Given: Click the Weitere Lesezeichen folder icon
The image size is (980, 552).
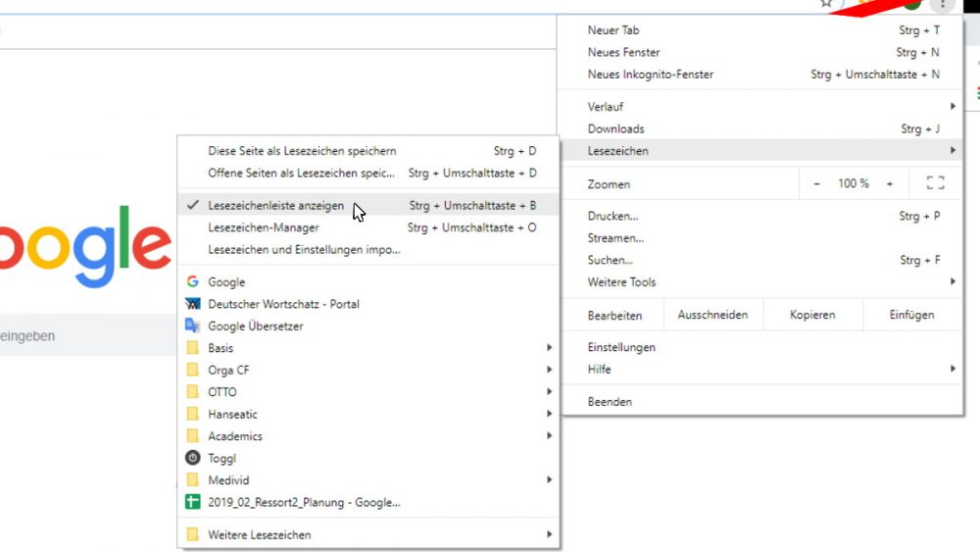Looking at the screenshot, I should 192,534.
